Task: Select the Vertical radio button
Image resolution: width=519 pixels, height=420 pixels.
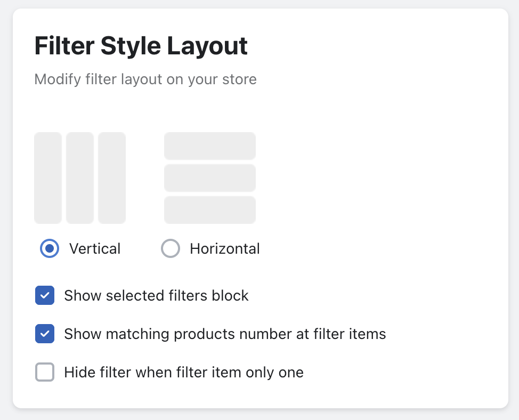Action: point(50,249)
